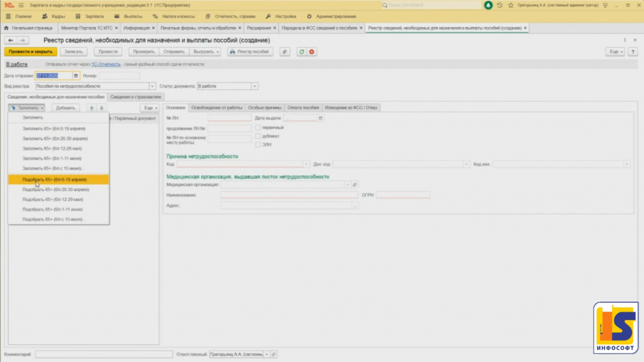Click the Комментарий input field
Viewport: 644px width, 362px height.
coord(103,354)
